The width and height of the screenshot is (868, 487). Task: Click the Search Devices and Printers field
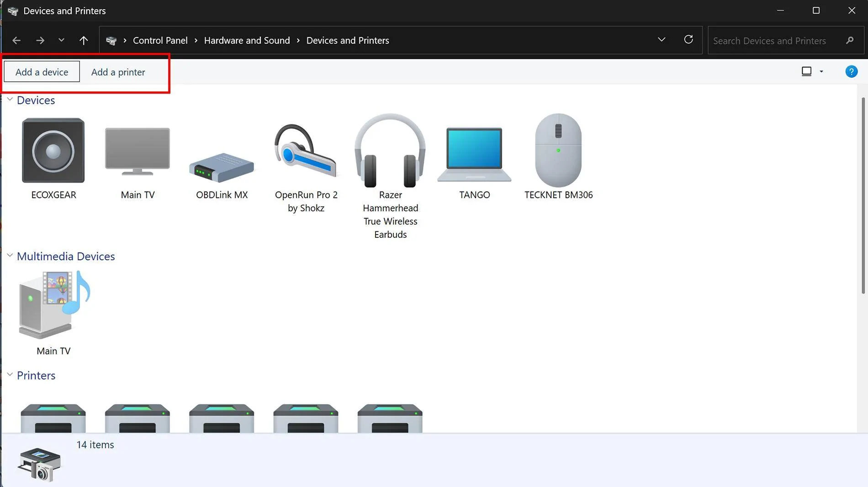777,41
